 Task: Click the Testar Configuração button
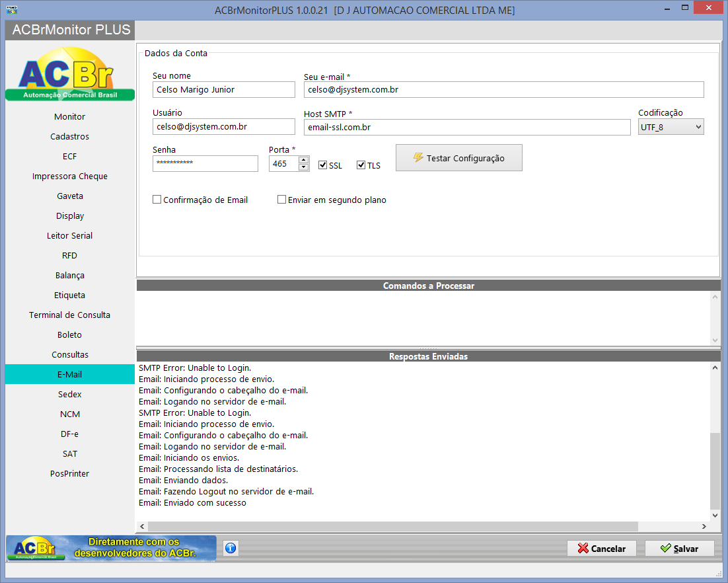[458, 158]
